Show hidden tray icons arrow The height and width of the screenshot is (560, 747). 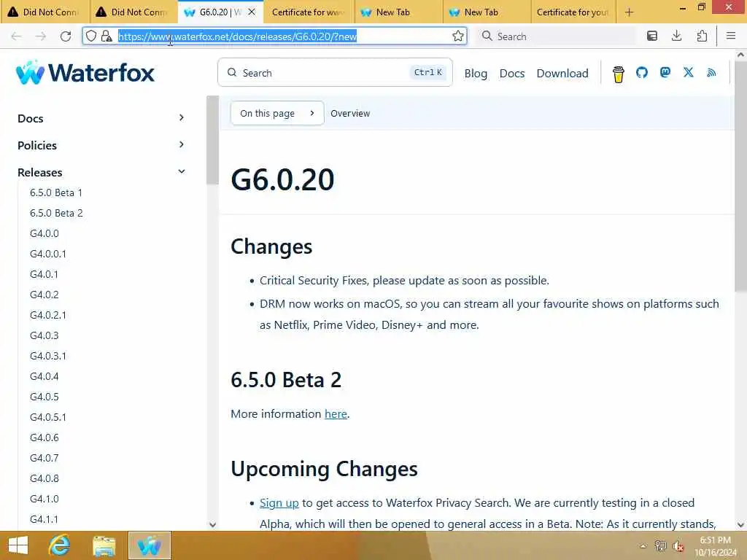coord(643,546)
